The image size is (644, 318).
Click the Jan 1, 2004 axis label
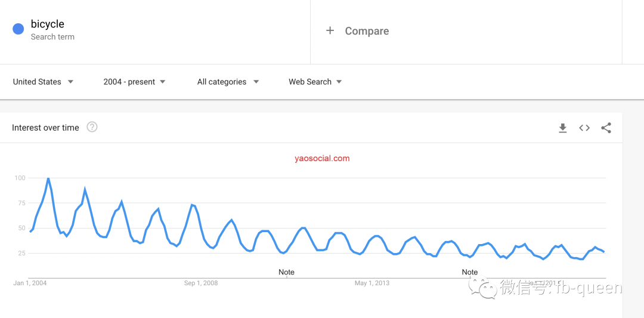pyautogui.click(x=30, y=283)
